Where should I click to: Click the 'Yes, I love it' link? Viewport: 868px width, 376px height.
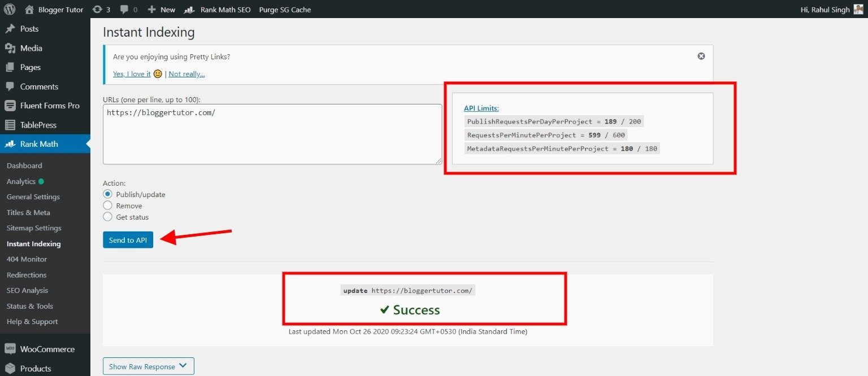132,74
